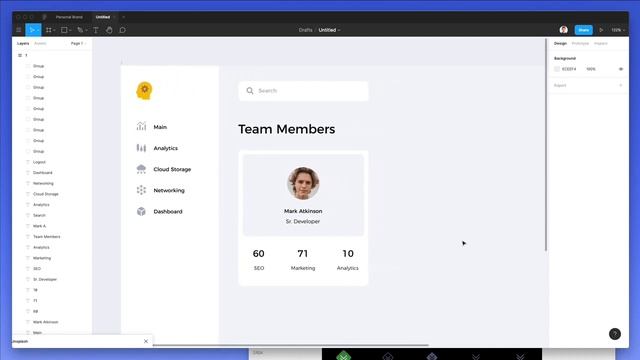Select the SEO text layer
Viewport: 640px width, 360px height.
tap(37, 269)
